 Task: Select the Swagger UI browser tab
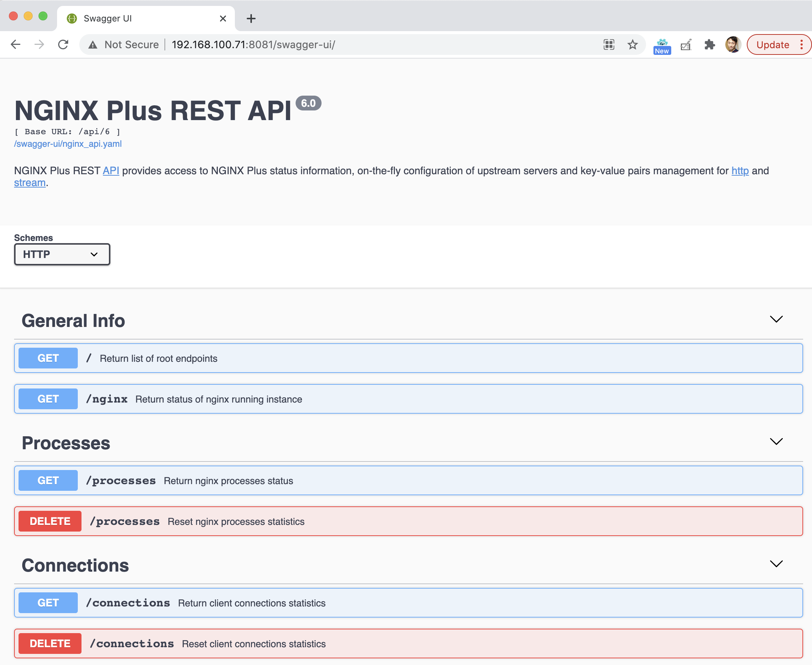(x=146, y=19)
